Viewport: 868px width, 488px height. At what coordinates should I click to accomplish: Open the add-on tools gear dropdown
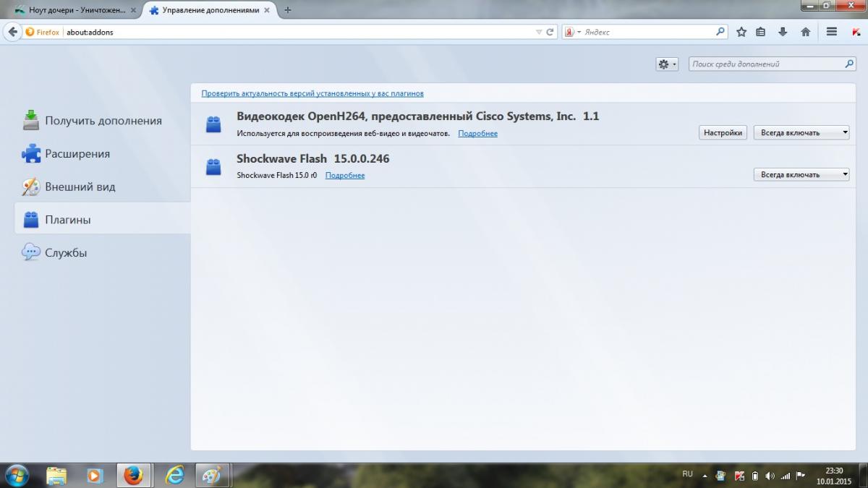click(667, 64)
